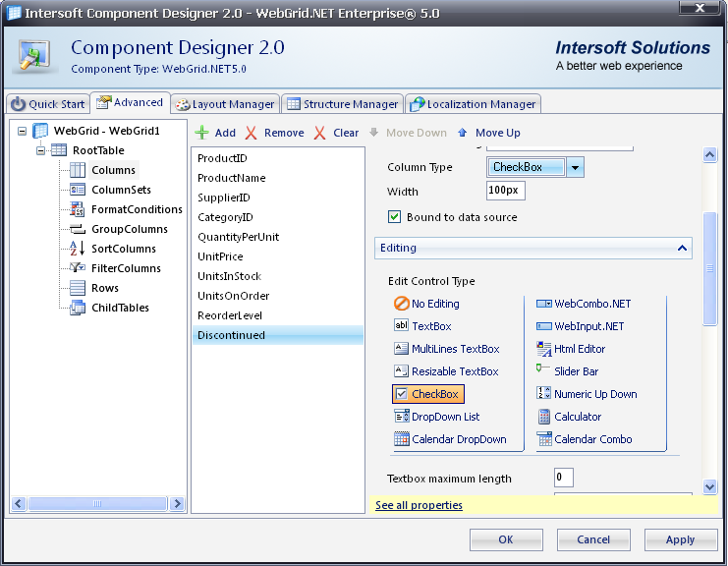Select QuantityPerUnit in the column list

(278, 237)
